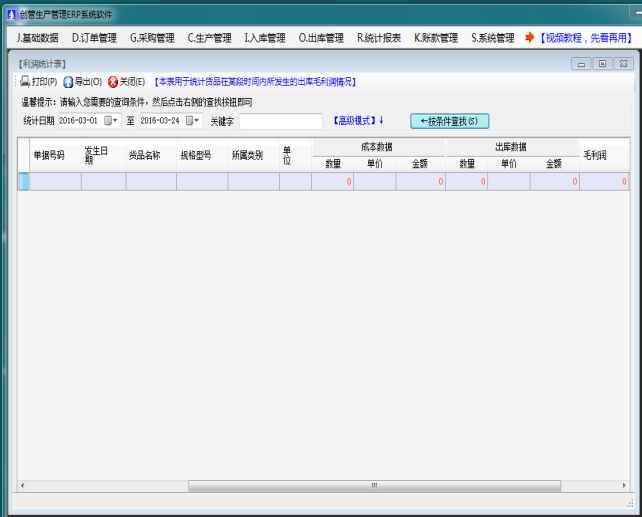Open the R.统计报表 menu
The image size is (642, 517).
coord(379,38)
